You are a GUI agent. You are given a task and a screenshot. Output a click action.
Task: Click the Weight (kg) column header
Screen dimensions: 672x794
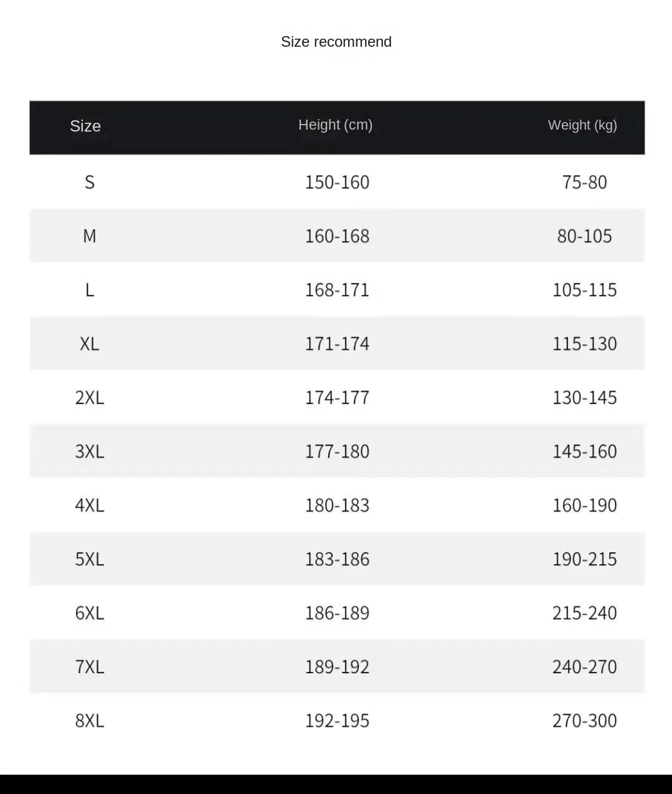(x=582, y=125)
